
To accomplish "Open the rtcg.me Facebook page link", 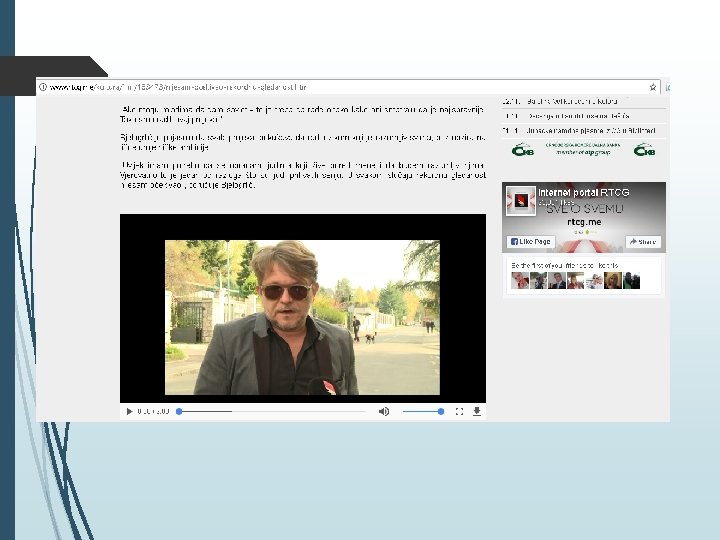I will click(584, 222).
